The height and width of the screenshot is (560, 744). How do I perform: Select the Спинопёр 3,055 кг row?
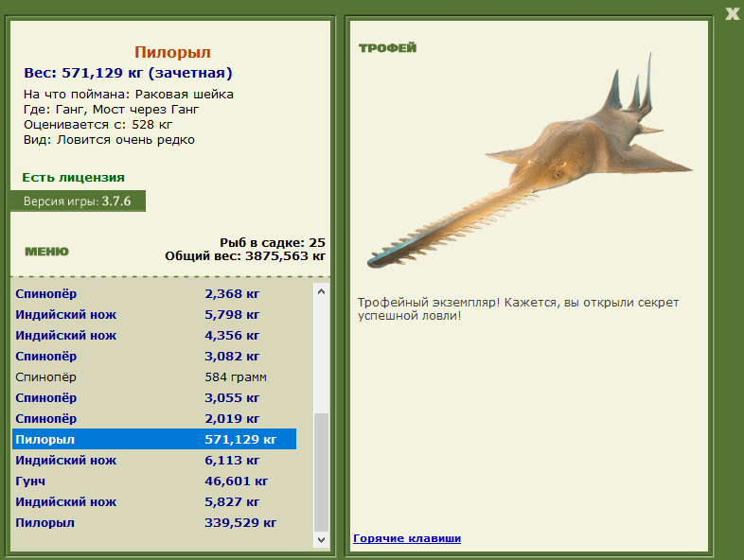click(154, 398)
